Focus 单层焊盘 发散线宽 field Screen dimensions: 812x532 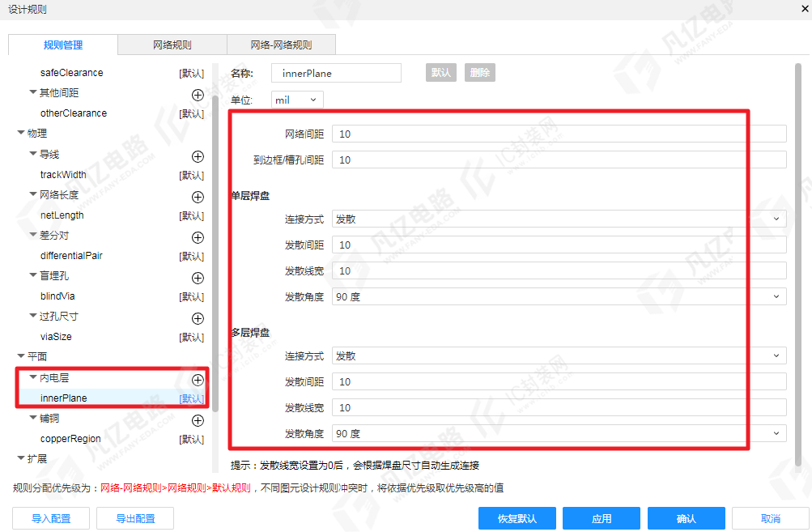[x=559, y=270]
